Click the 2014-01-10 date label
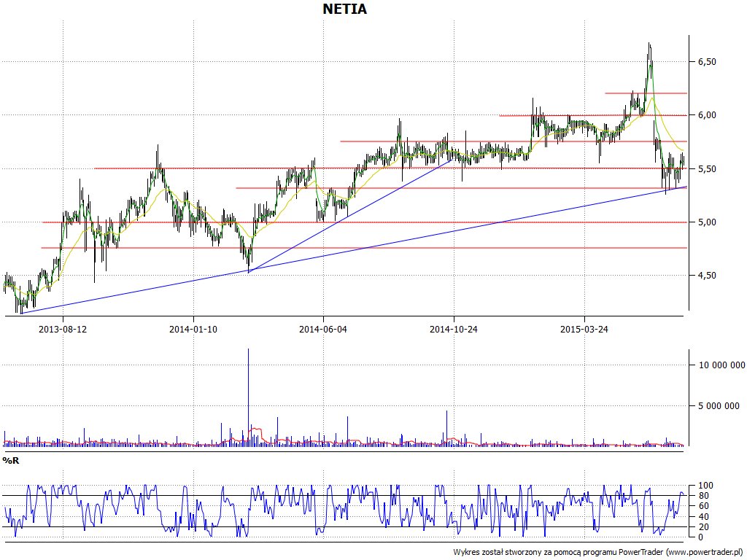The width and height of the screenshot is (747, 560). (x=193, y=329)
